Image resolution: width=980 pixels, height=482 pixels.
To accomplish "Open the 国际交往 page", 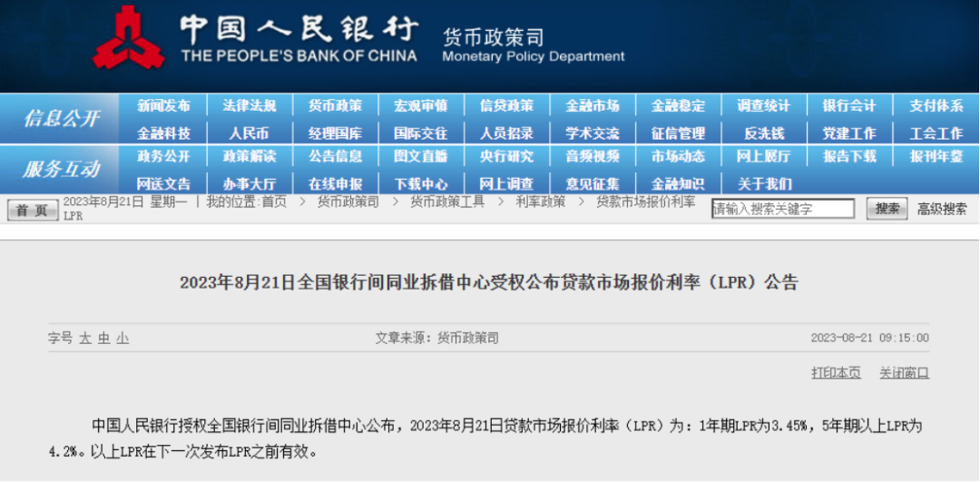I will 420,133.
